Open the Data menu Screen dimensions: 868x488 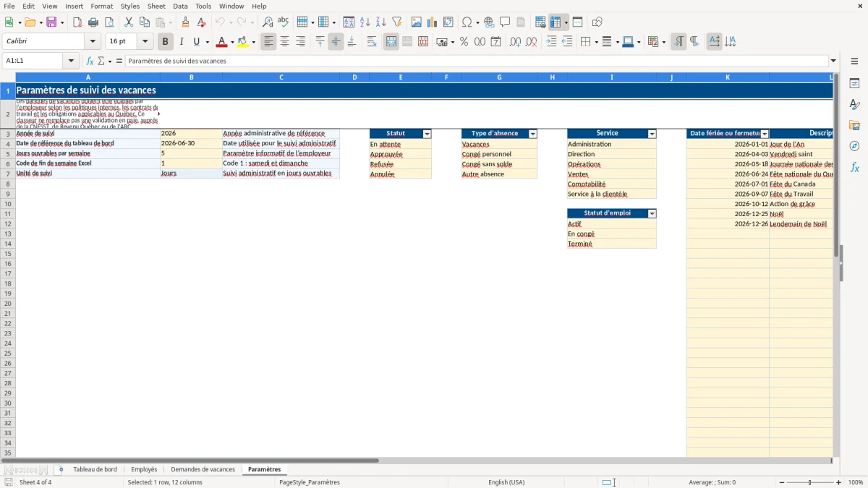[180, 6]
